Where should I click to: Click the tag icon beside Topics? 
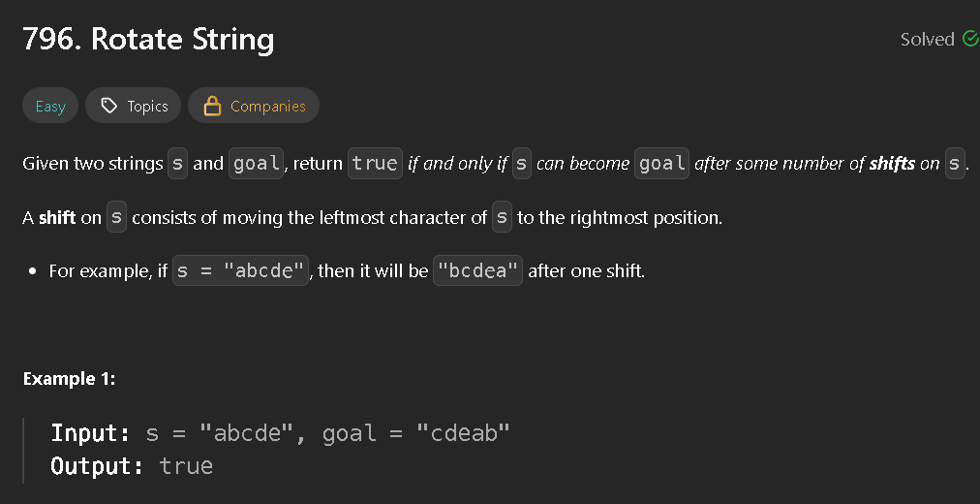pos(109,106)
